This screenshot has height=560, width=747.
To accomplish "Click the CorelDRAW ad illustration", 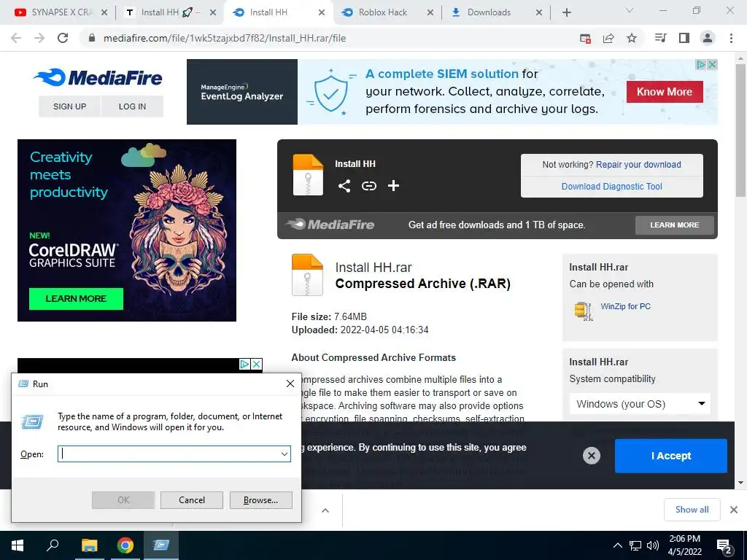I will [x=178, y=230].
